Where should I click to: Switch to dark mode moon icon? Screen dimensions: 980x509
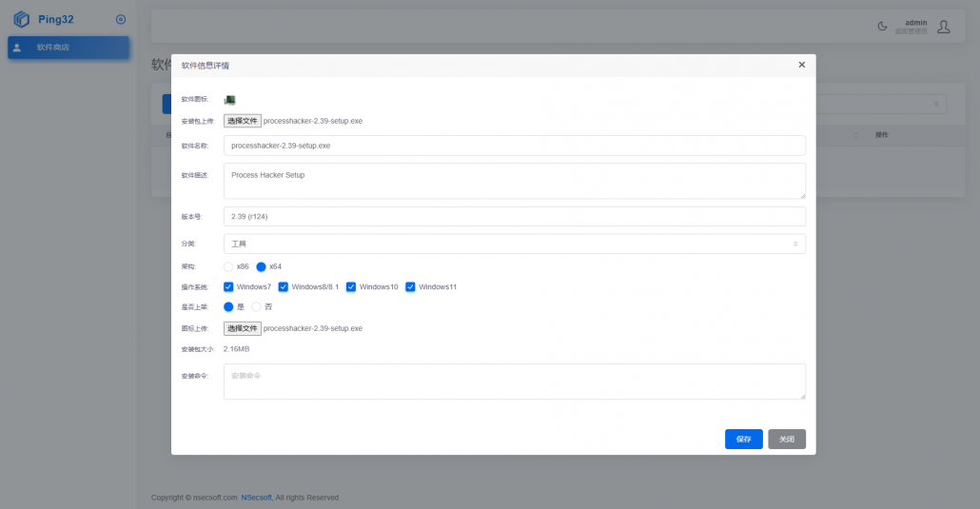pyautogui.click(x=882, y=27)
